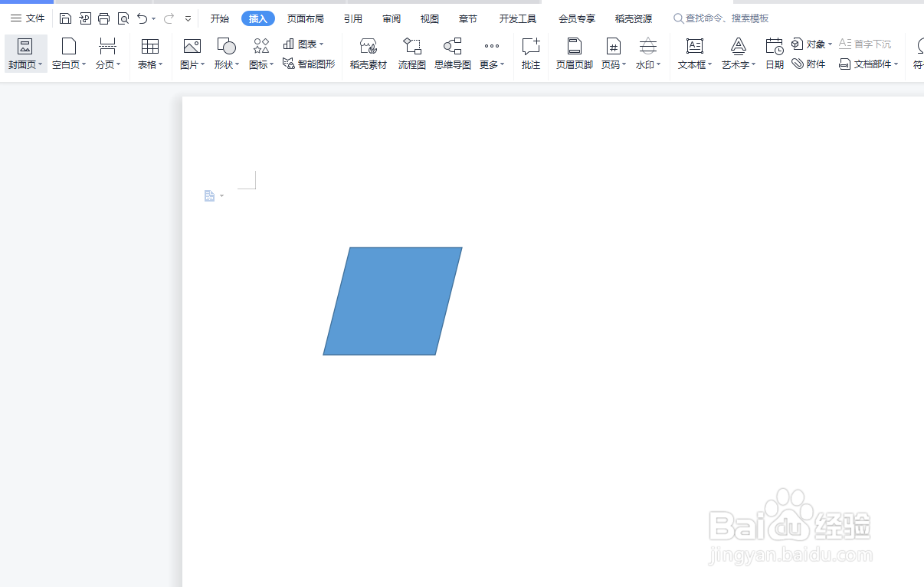
Task: Open the 会员专享 tab
Action: [577, 18]
